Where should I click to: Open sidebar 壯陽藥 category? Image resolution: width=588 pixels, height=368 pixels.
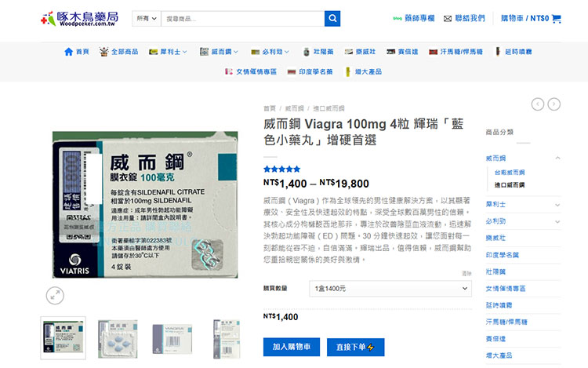[495, 271]
